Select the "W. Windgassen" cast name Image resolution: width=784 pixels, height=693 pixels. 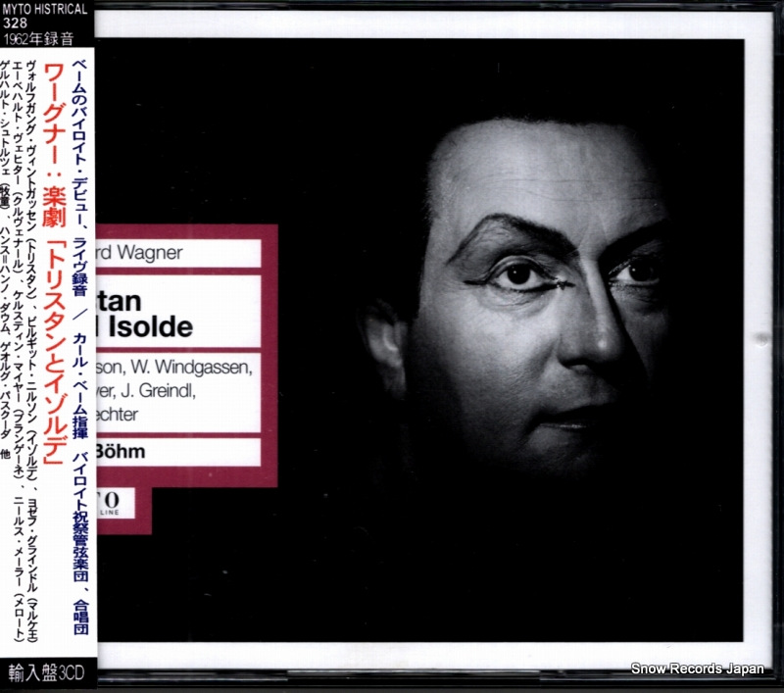(x=191, y=368)
